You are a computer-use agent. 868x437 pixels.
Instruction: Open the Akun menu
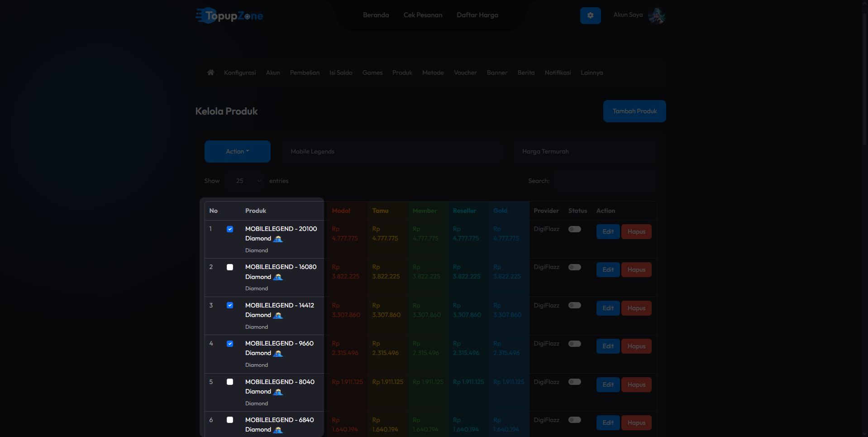click(273, 72)
